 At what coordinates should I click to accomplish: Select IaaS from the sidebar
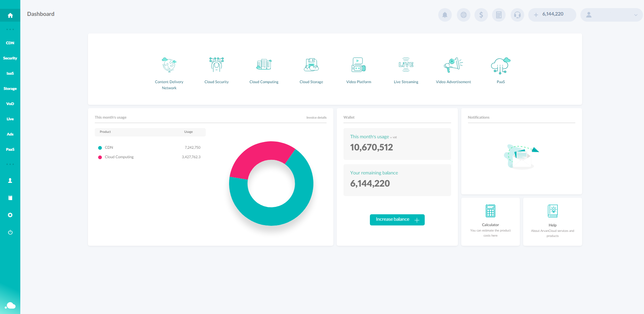pyautogui.click(x=10, y=73)
